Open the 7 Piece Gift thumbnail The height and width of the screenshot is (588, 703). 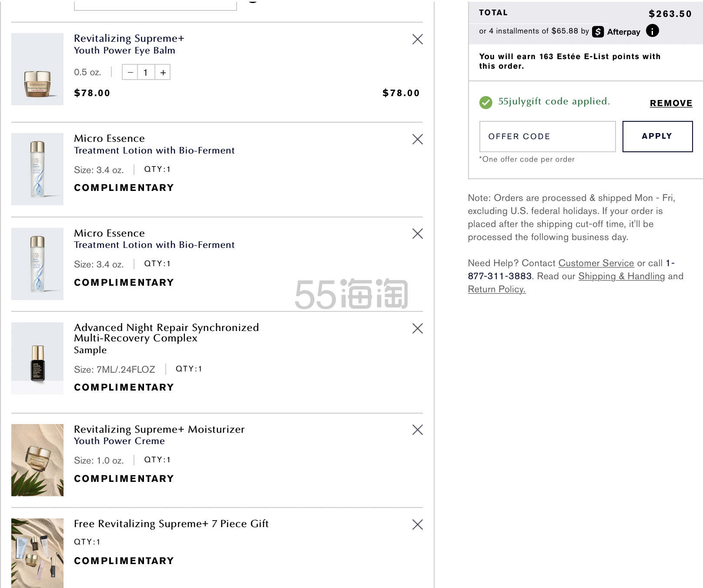[37, 553]
